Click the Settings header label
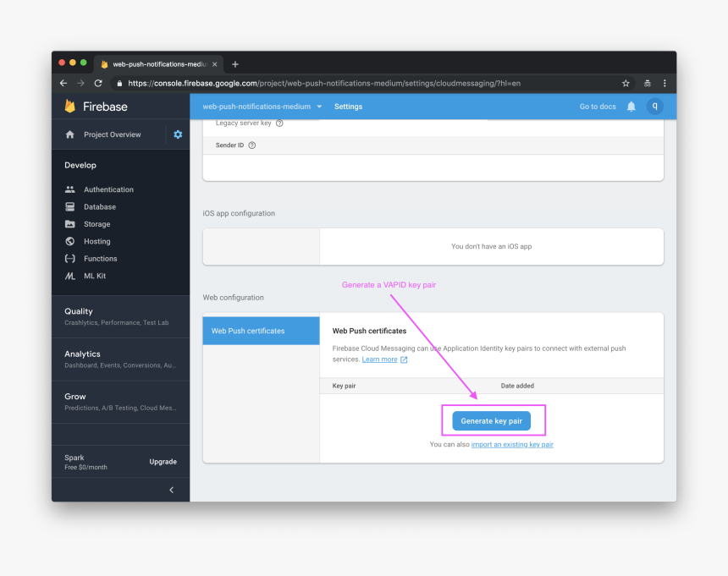 [x=348, y=107]
